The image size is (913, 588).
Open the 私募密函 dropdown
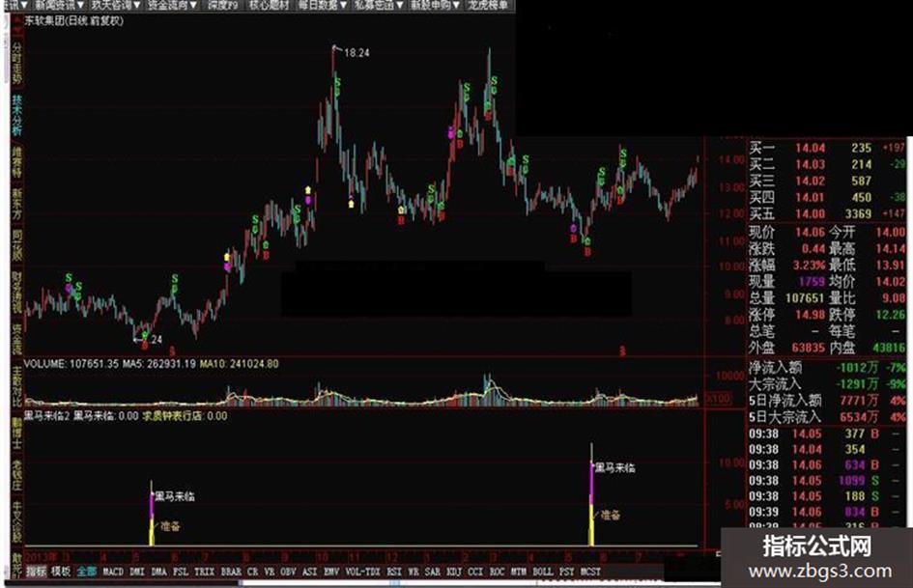[x=379, y=5]
